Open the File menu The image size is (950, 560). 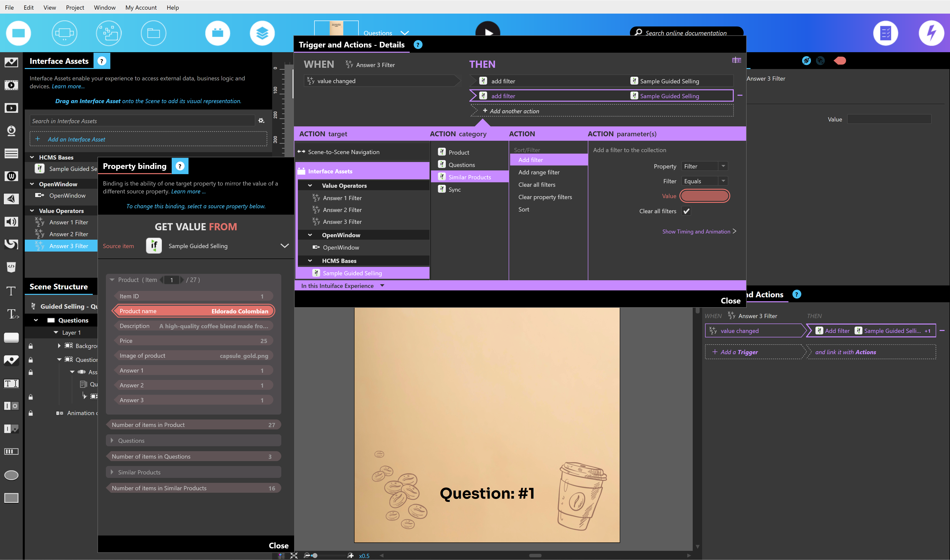point(9,8)
